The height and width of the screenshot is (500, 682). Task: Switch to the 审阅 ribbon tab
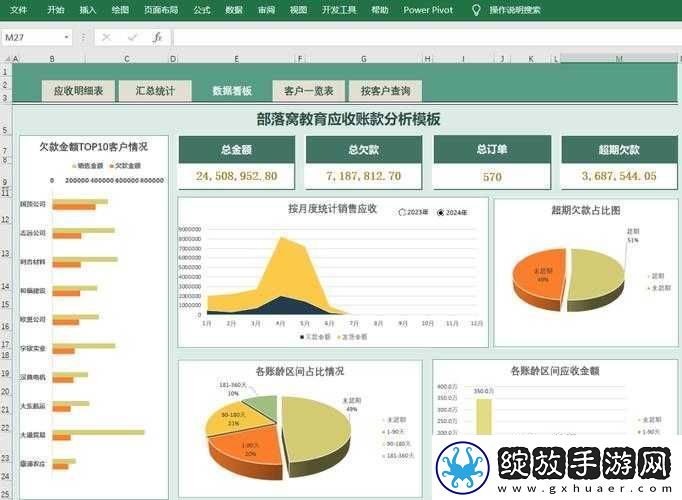click(266, 10)
